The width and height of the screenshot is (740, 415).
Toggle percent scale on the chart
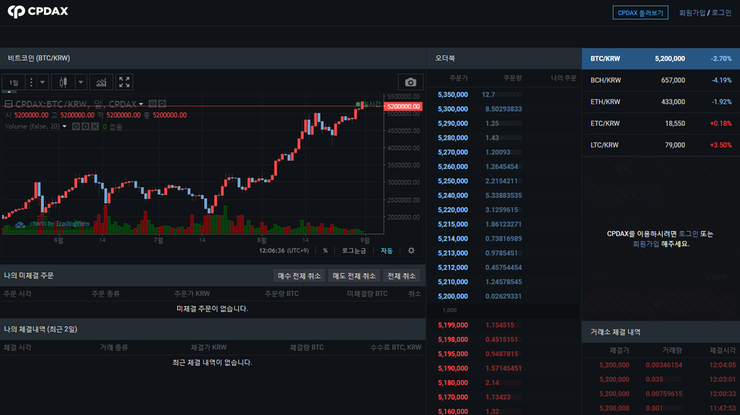pyautogui.click(x=325, y=251)
